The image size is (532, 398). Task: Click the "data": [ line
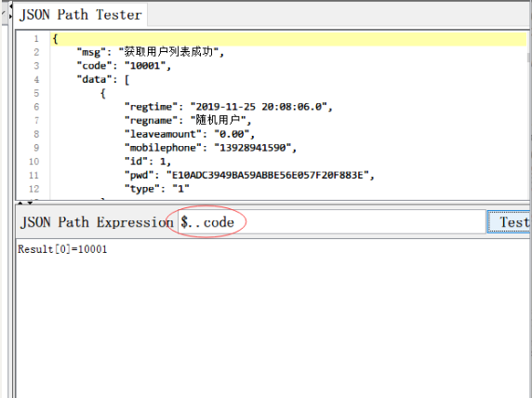click(x=103, y=80)
